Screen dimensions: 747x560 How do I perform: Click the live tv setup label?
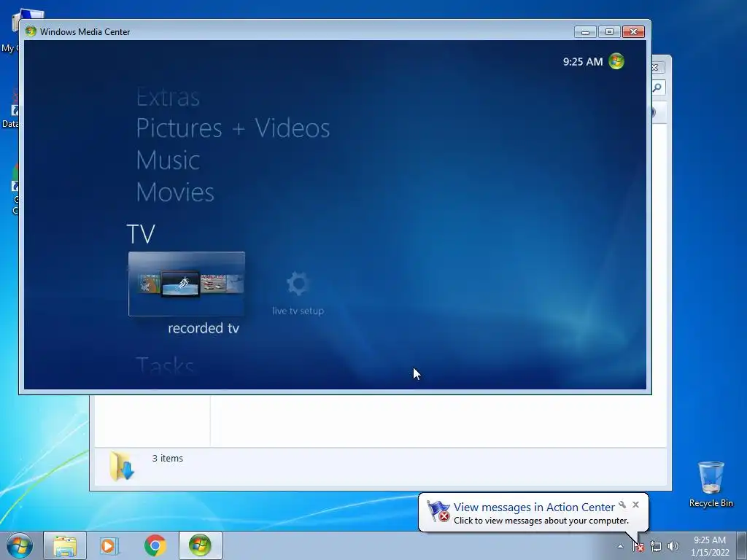pyautogui.click(x=298, y=311)
